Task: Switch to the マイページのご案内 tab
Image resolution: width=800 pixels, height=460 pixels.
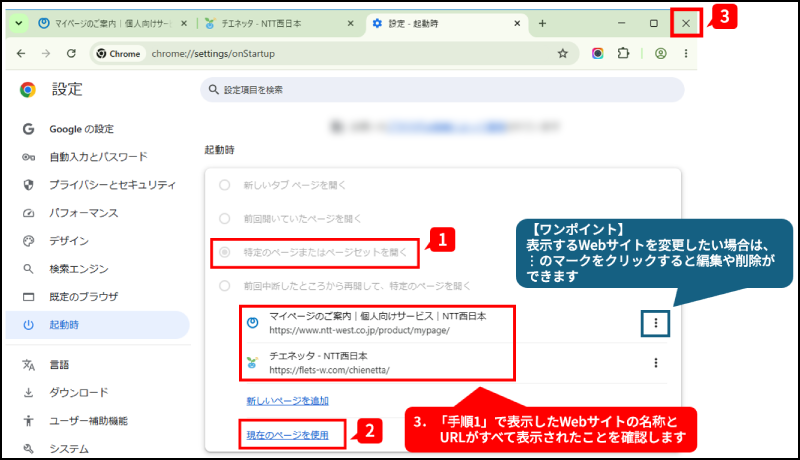Action: [x=112, y=23]
